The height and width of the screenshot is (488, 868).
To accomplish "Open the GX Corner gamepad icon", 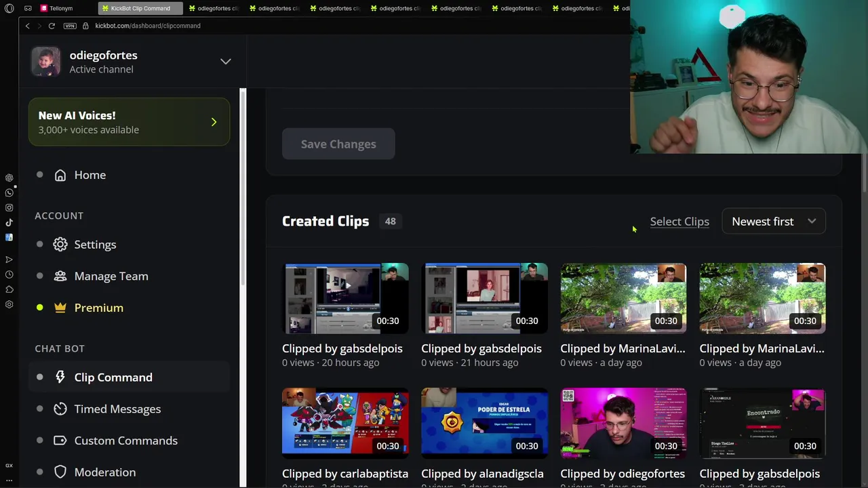I will 28,8.
